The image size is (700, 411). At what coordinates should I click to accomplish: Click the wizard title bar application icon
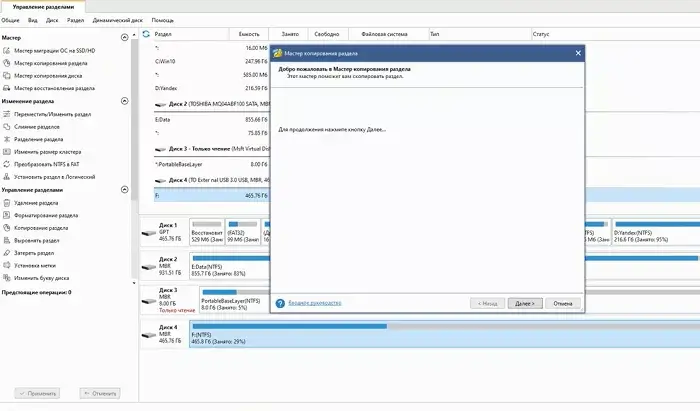[x=278, y=53]
